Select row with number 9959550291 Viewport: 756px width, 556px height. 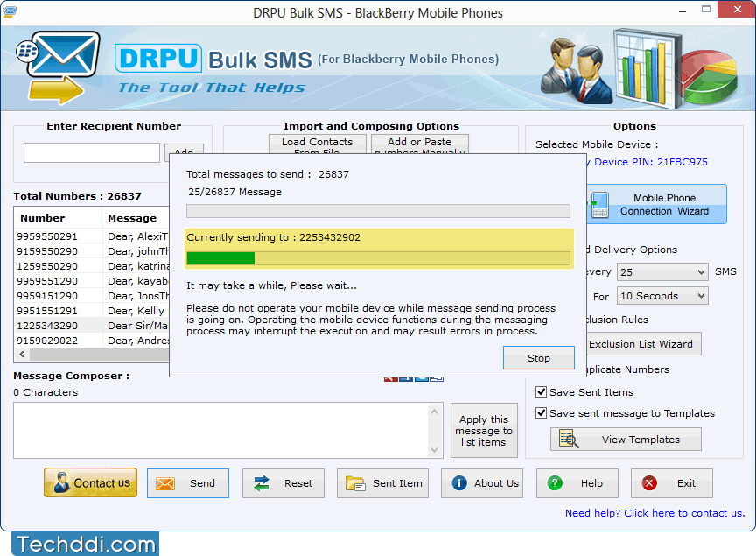(x=92, y=236)
